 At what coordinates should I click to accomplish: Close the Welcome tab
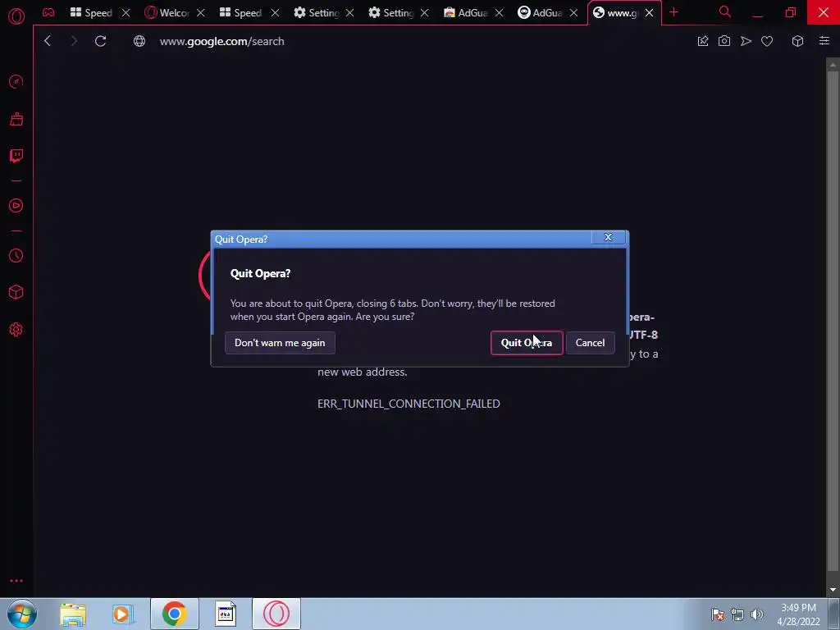(x=200, y=13)
